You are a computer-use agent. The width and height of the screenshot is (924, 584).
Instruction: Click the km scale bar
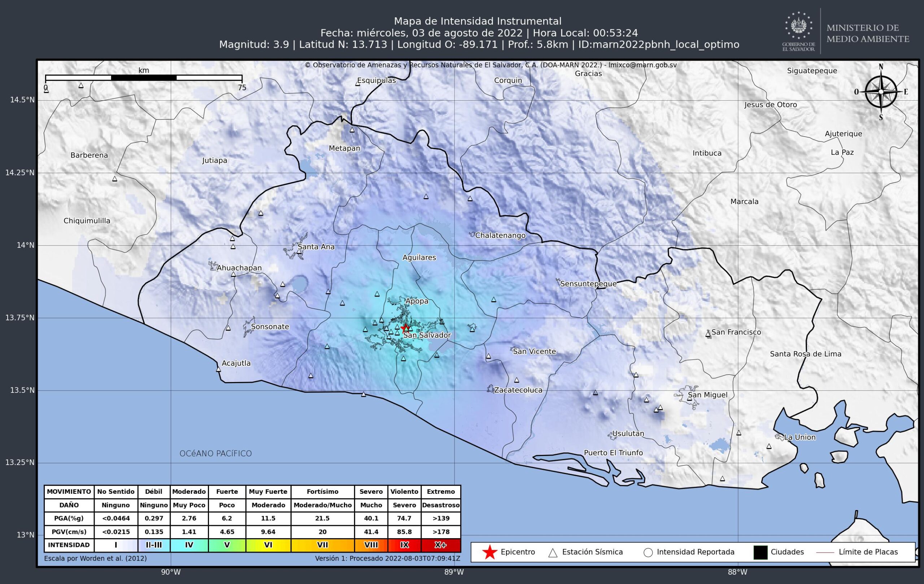click(x=144, y=78)
